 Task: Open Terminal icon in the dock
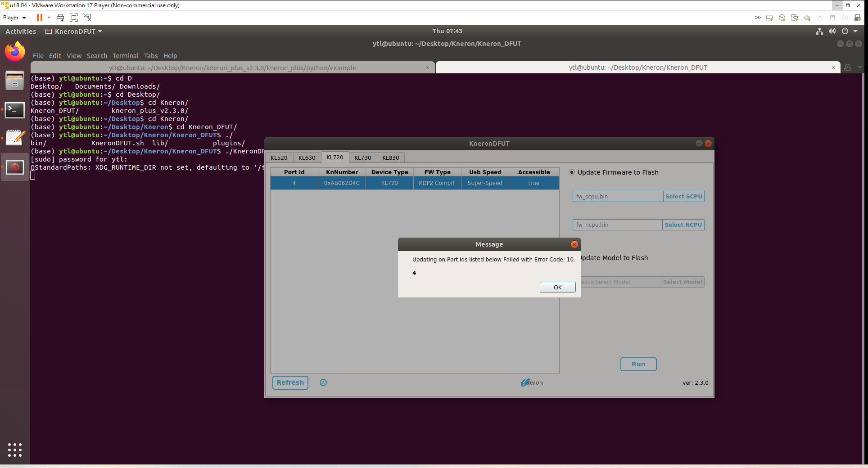[x=15, y=110]
